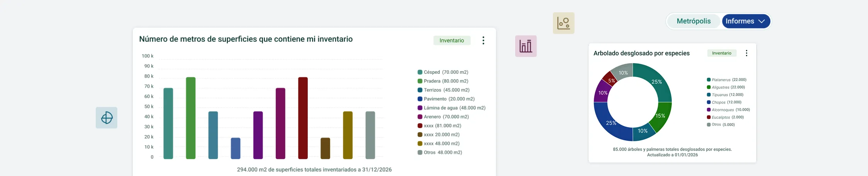Click Arbolado desglosado por especies title
This screenshot has width=868, height=176.
point(641,53)
